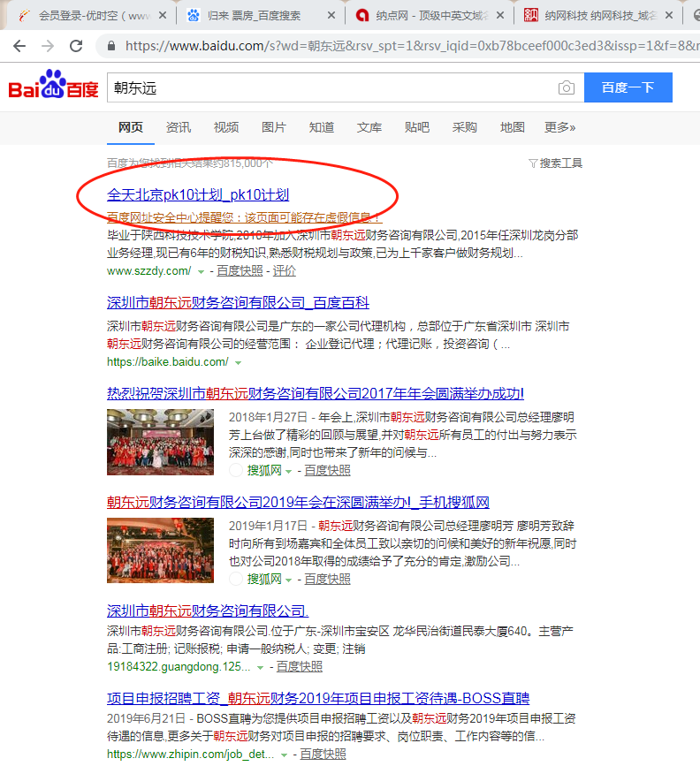Expand dropdown arrow next to www.zhipin.com URL
The width and height of the screenshot is (700, 766).
[285, 755]
